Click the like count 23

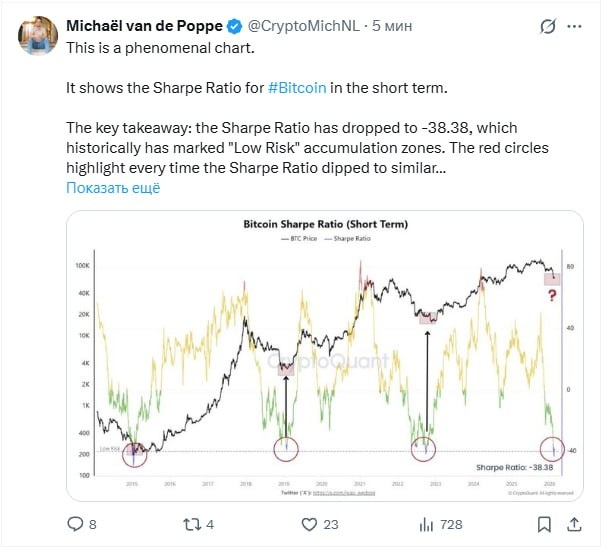coord(331,523)
